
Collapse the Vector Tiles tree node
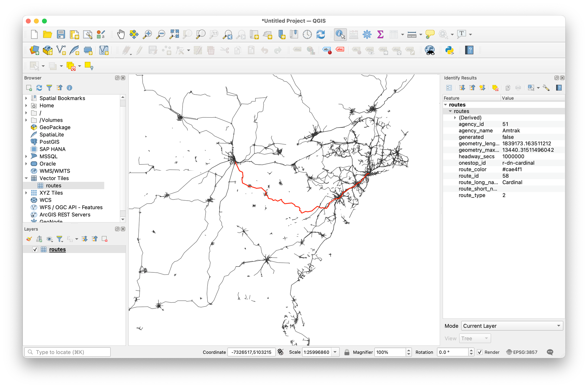pos(26,178)
